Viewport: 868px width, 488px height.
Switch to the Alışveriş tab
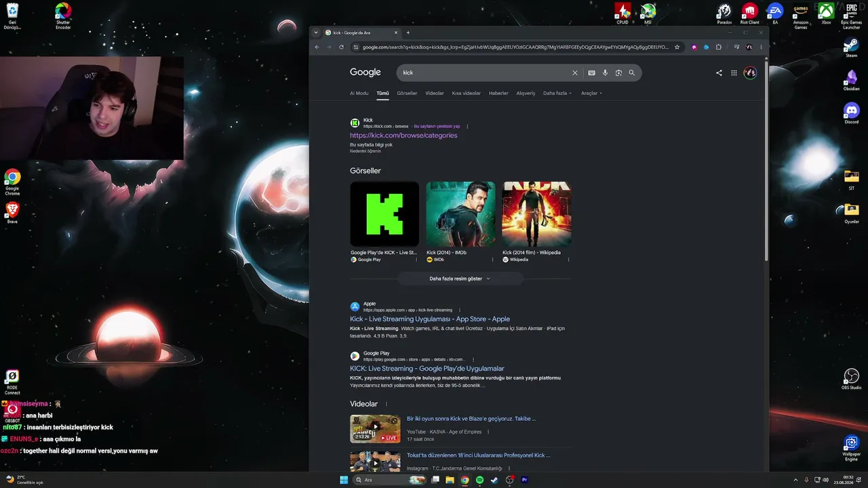pos(526,94)
